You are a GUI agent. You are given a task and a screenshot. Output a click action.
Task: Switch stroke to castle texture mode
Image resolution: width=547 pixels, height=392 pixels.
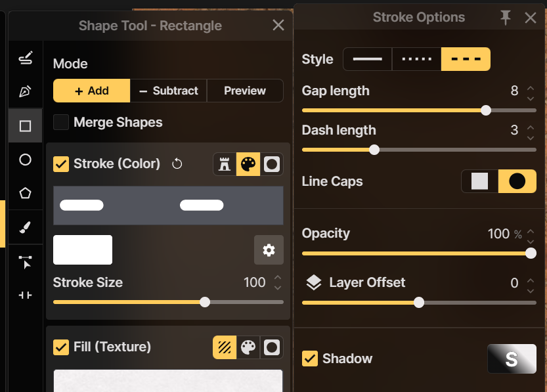pyautogui.click(x=225, y=164)
